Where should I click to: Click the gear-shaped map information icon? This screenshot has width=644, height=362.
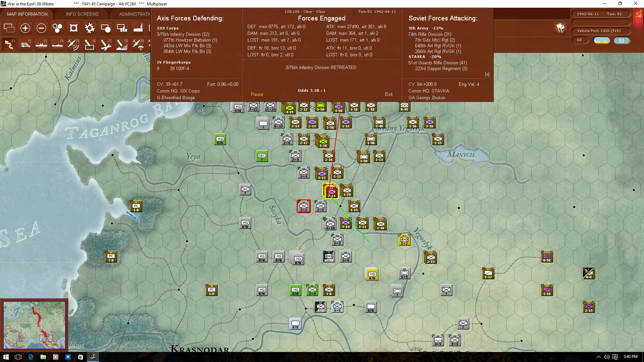(90, 28)
